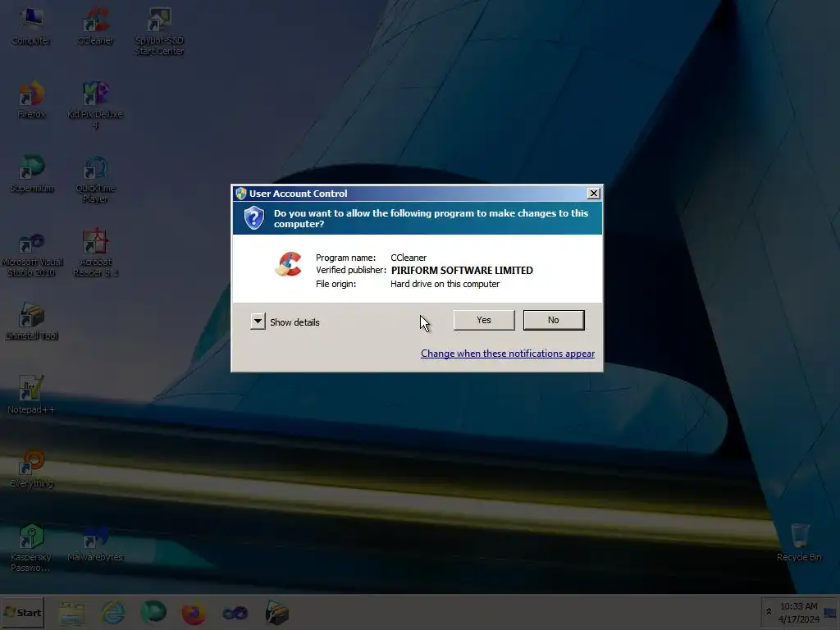Open Kid Pix Deluxe 4 shortcut
The height and width of the screenshot is (630, 840).
pyautogui.click(x=95, y=106)
